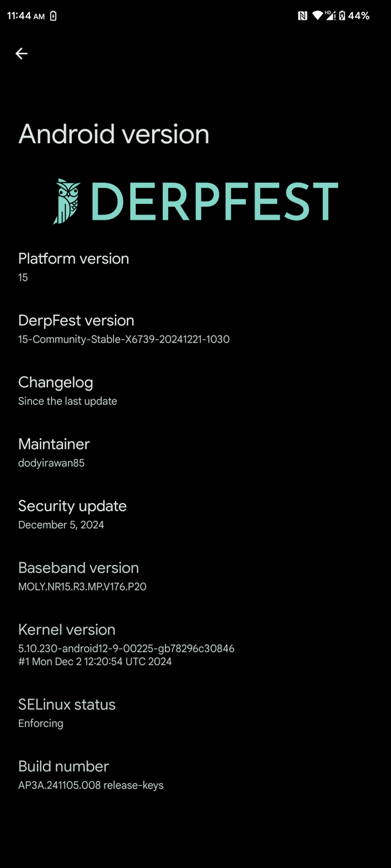Tap the 11:44 AM clock
391x868 pixels.
26,16
